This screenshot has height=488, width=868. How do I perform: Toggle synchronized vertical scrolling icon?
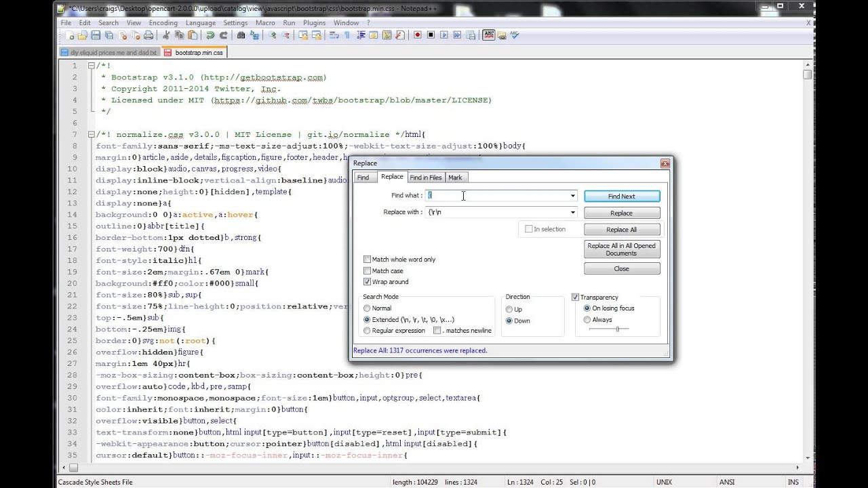point(303,35)
